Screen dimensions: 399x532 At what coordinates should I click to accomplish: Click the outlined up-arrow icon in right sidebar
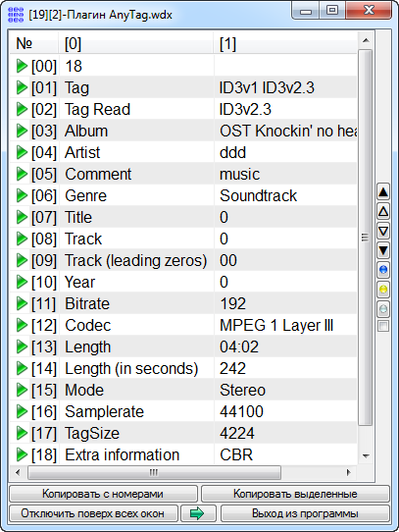[383, 212]
